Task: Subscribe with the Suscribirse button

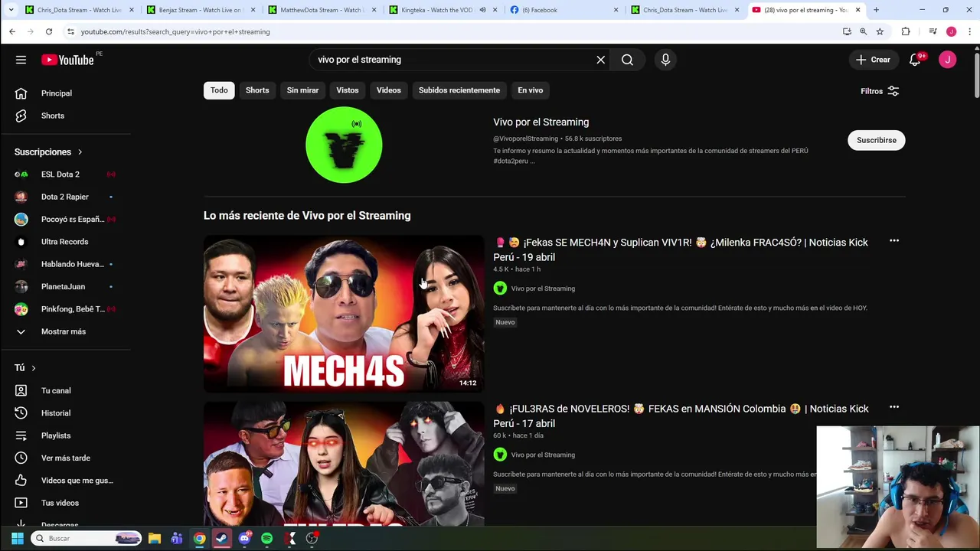Action: 876,140
